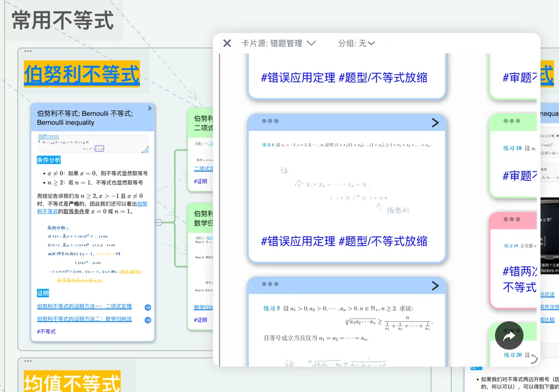Click tags #错误应用定理 #题型/不等式放缩 on 练习 4 card
The height and width of the screenshot is (392, 559).
click(x=344, y=241)
